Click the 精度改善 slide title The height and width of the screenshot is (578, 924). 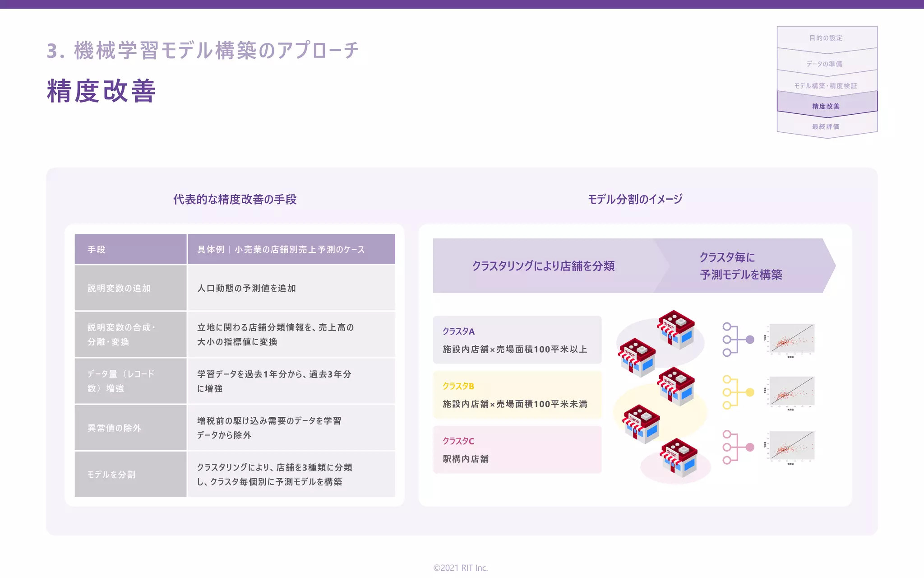point(102,91)
